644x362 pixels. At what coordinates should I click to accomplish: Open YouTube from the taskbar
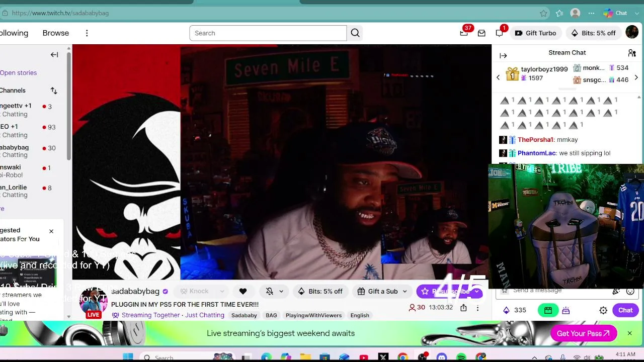coord(364,357)
